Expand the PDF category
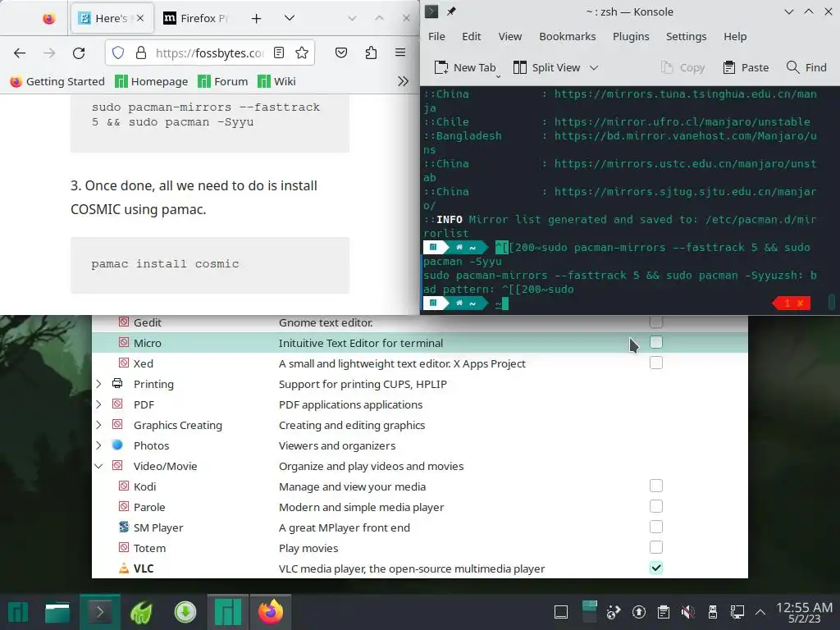 click(98, 404)
